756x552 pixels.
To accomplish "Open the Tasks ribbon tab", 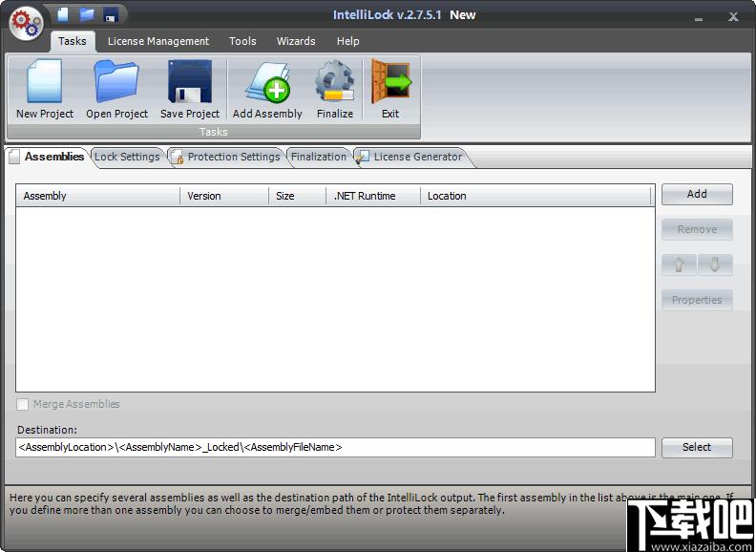I will point(73,41).
